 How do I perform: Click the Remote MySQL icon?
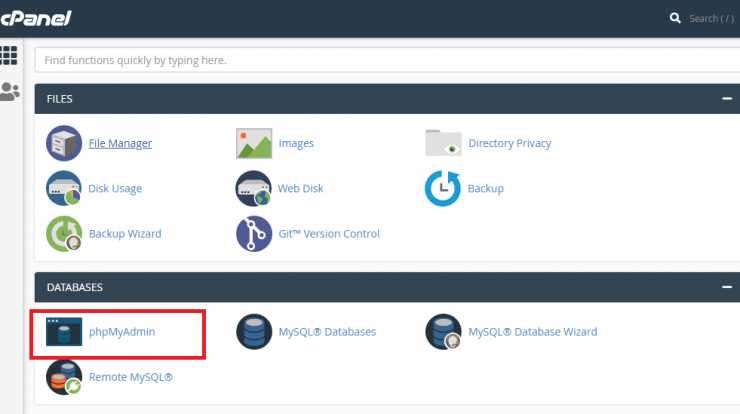click(x=64, y=377)
